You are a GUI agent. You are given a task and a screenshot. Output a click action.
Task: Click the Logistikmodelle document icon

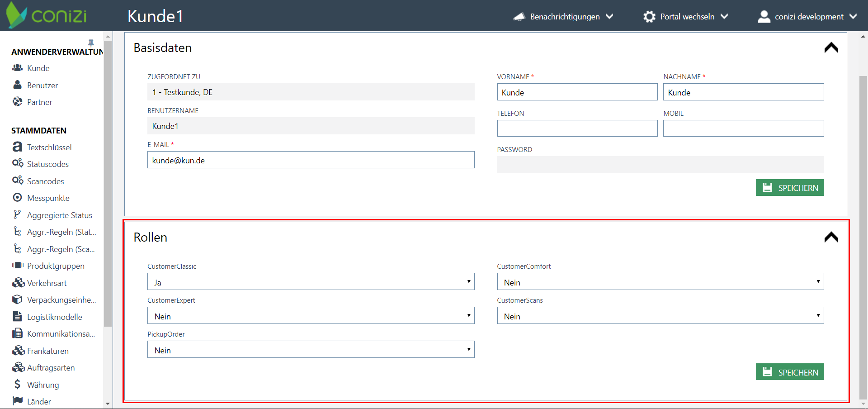(x=18, y=316)
